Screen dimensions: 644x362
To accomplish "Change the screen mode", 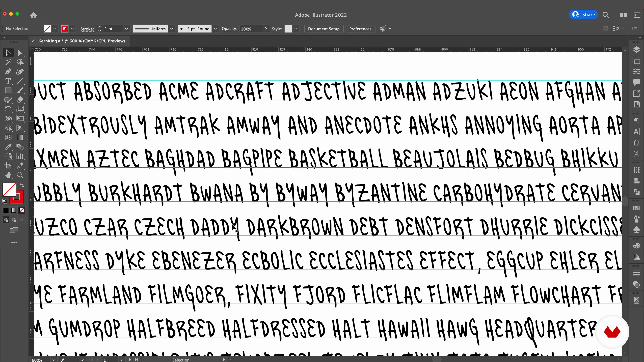I will point(14,230).
